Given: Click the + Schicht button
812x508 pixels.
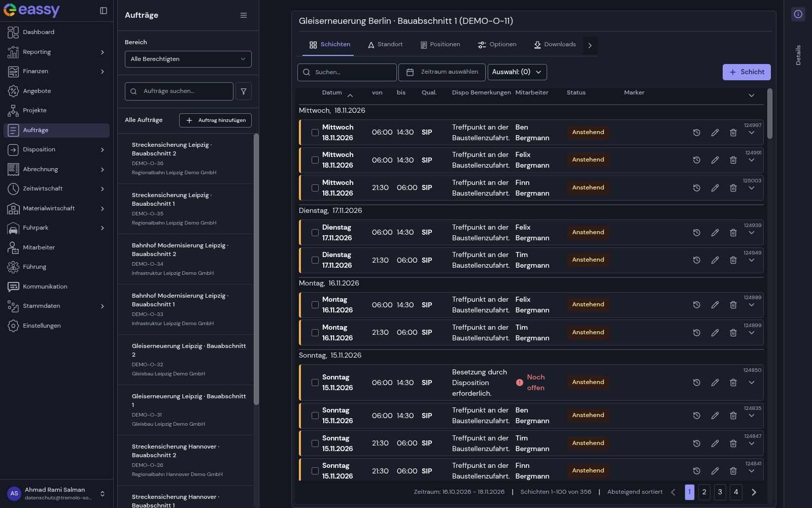Looking at the screenshot, I should 747,72.
